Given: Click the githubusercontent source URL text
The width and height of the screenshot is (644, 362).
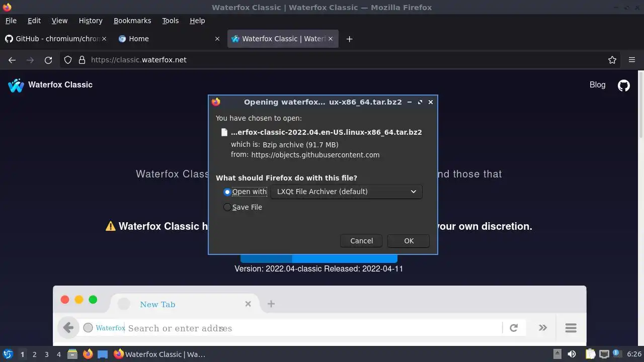Looking at the screenshot, I should tap(315, 155).
